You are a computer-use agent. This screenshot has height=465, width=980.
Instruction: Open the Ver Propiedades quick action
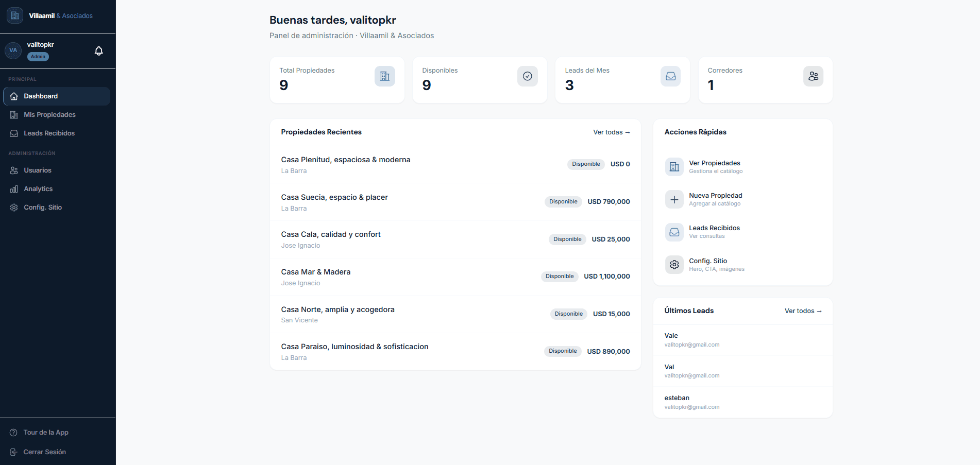point(742,167)
